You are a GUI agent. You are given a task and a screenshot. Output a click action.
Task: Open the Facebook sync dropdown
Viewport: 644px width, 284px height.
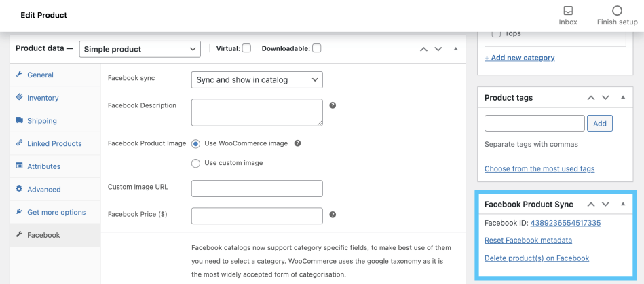pyautogui.click(x=257, y=80)
